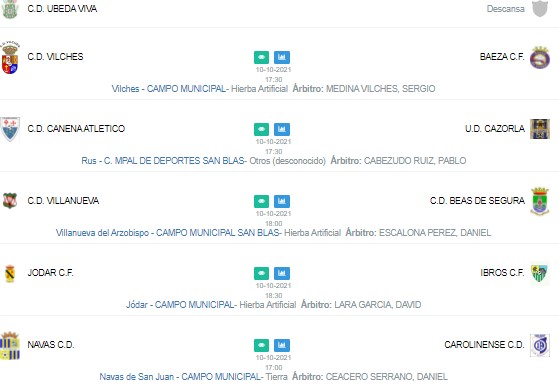Open stats chart icon for Vilches match
The height and width of the screenshot is (388, 559).
282,57
